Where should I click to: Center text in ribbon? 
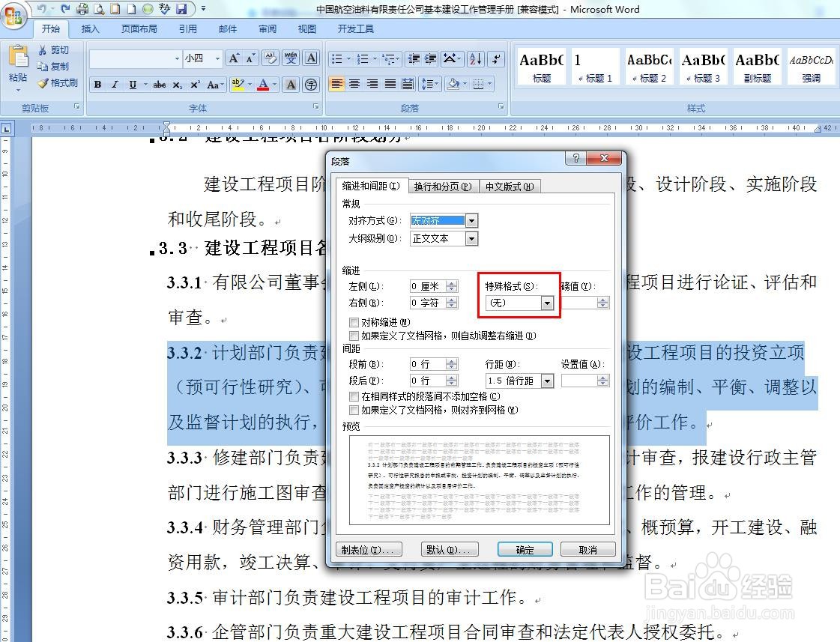[354, 84]
